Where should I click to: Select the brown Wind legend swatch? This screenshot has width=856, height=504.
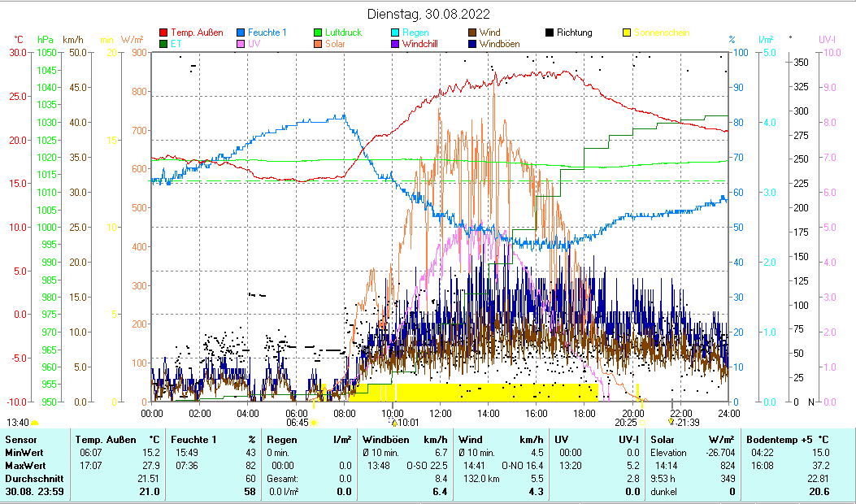click(472, 33)
